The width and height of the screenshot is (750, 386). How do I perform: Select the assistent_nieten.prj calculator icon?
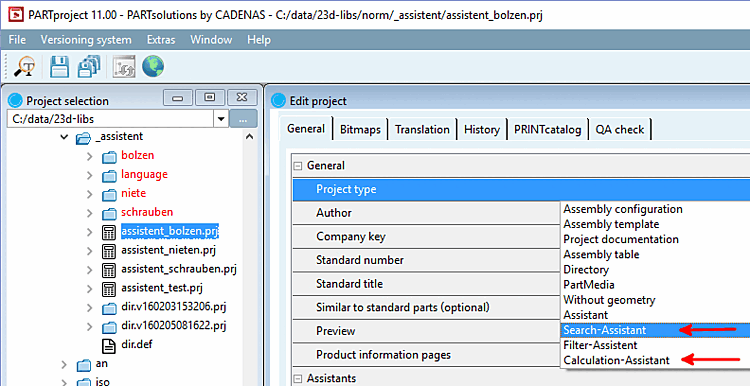[x=110, y=251]
